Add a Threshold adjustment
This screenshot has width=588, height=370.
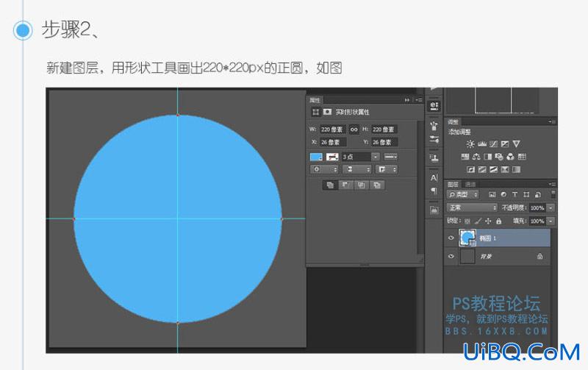click(x=493, y=170)
